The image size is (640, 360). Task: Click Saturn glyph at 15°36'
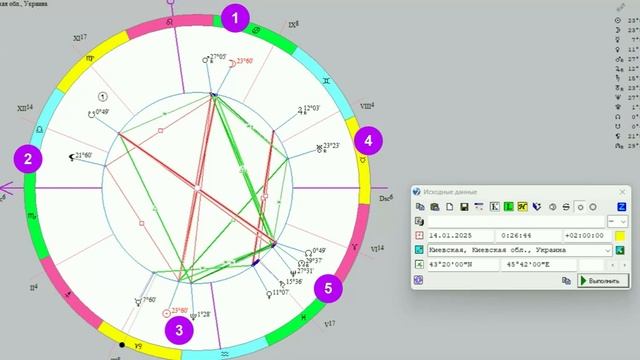click(x=282, y=283)
